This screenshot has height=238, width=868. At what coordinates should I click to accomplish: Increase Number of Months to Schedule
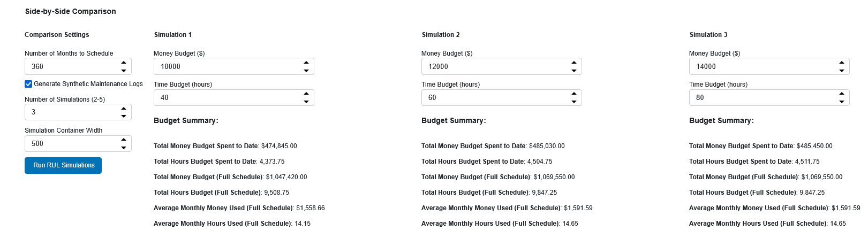point(124,63)
